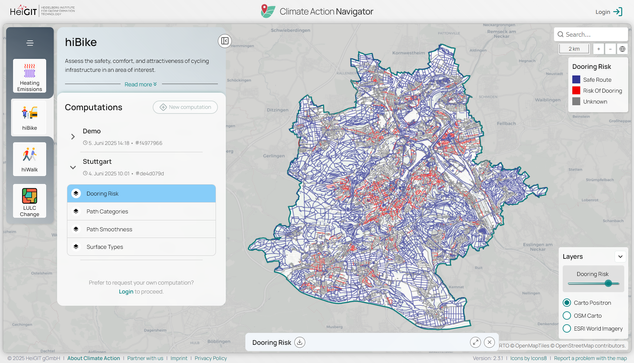
Task: Click the Dooring Risk legend title
Action: pos(592,67)
